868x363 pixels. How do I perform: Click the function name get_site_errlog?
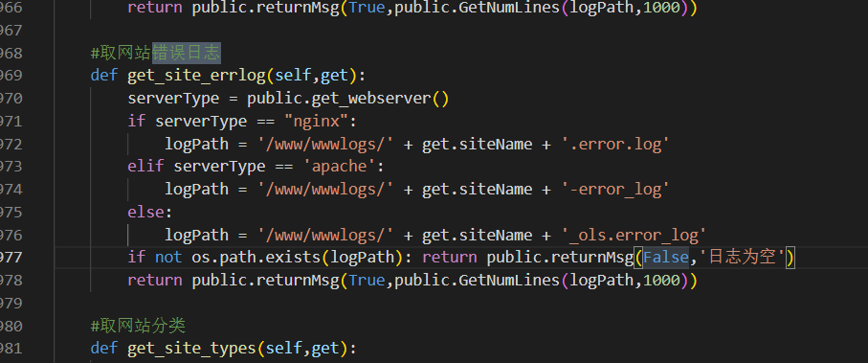196,76
